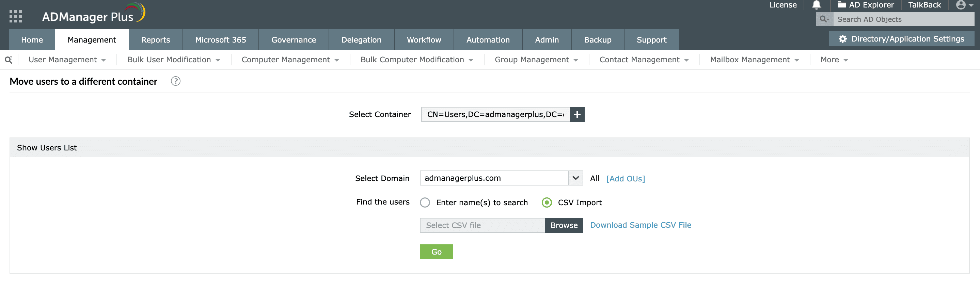
Task: Open the Automation tab
Action: pos(488,40)
